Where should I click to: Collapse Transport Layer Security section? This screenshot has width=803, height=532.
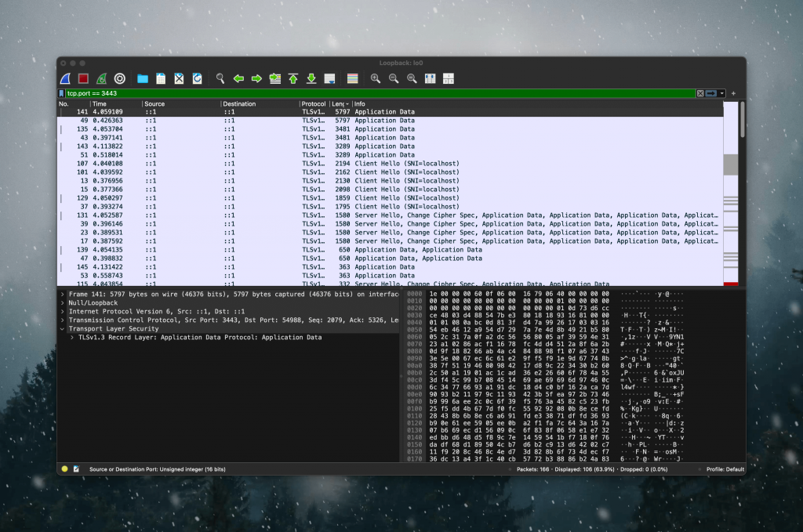(63, 329)
